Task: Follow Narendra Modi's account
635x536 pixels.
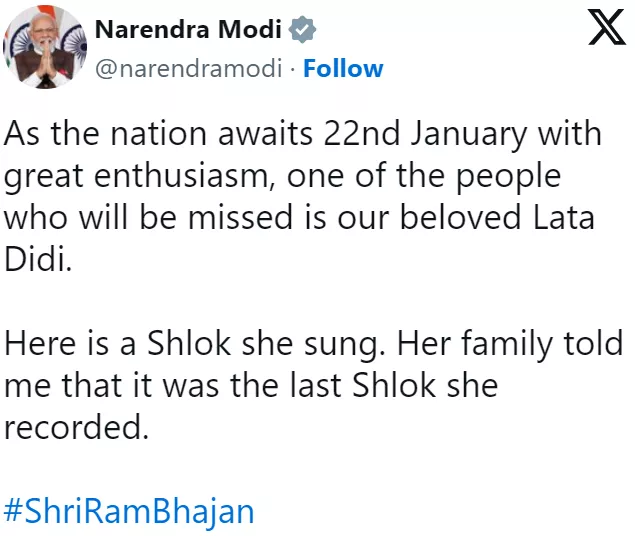Action: [343, 69]
